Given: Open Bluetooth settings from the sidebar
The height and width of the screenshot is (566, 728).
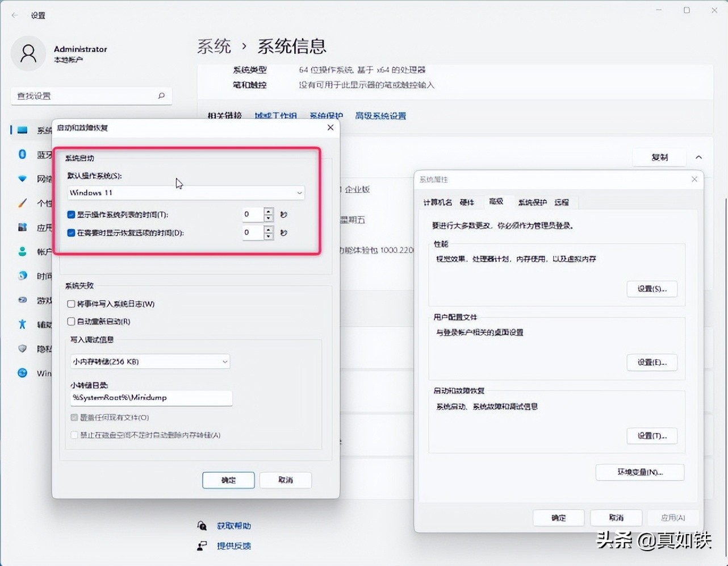Looking at the screenshot, I should (x=22, y=153).
